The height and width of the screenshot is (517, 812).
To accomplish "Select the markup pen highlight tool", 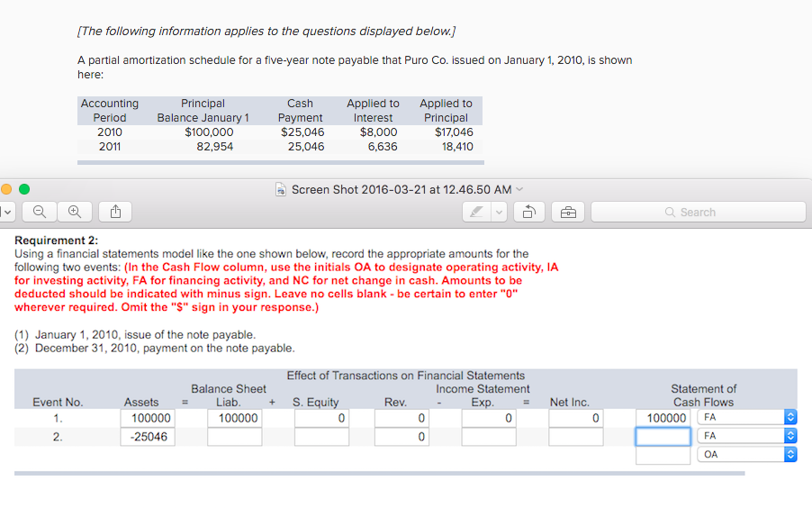I will 476,212.
